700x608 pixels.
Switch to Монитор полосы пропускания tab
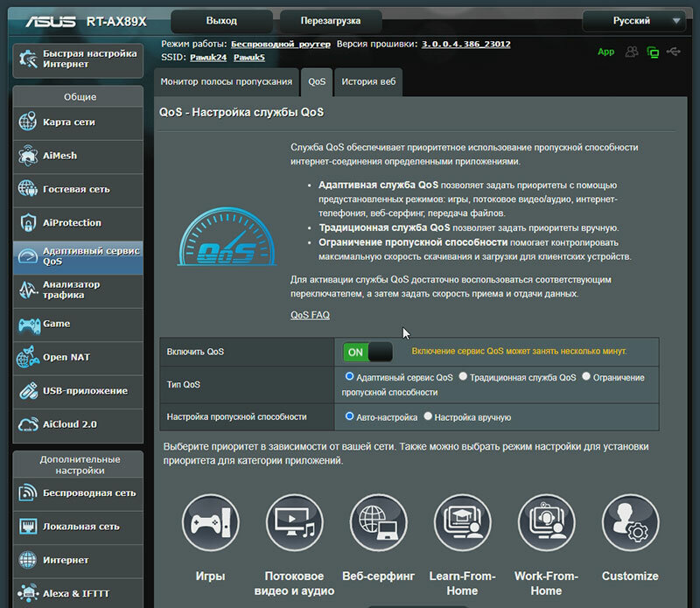click(x=227, y=81)
